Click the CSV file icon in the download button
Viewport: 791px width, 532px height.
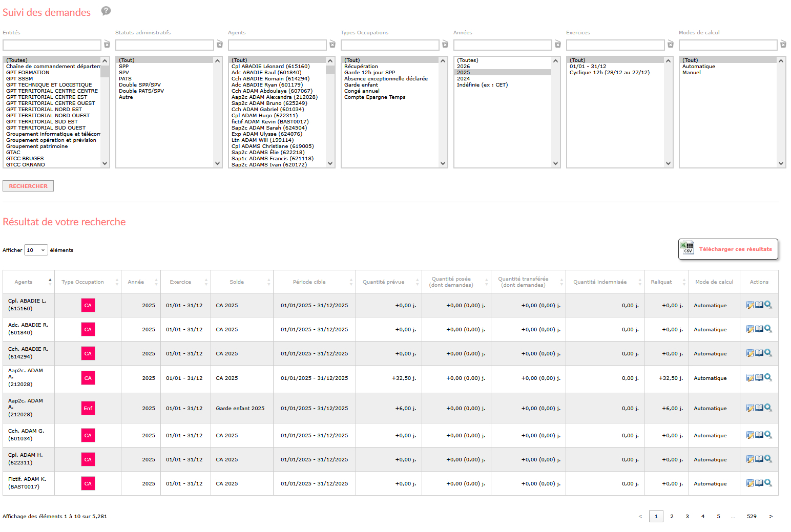tap(687, 248)
